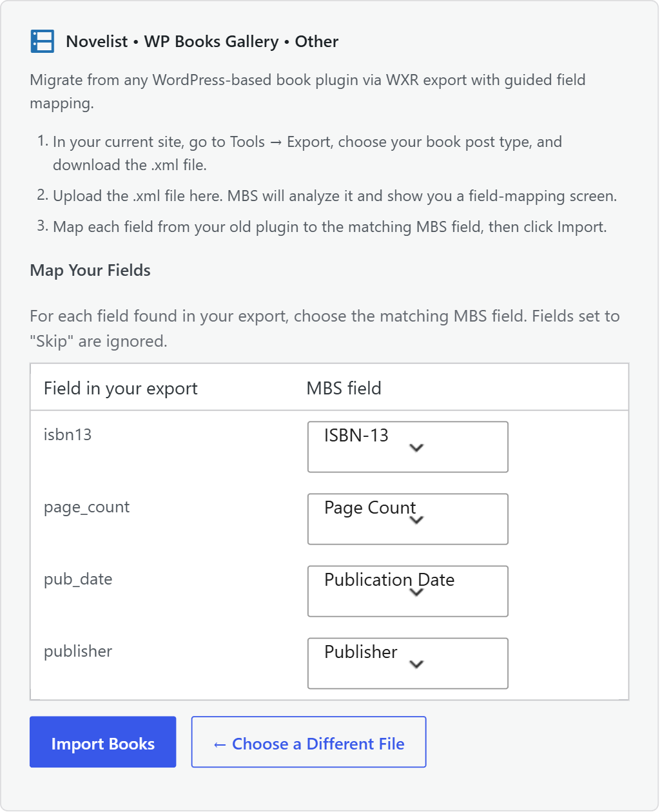
Task: Click the 'Map Your Fields' heading
Action: coord(90,271)
